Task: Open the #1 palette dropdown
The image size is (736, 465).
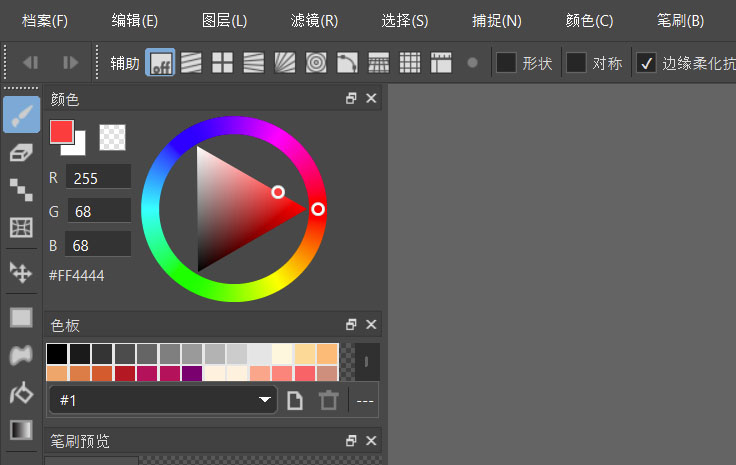Action: coord(163,400)
